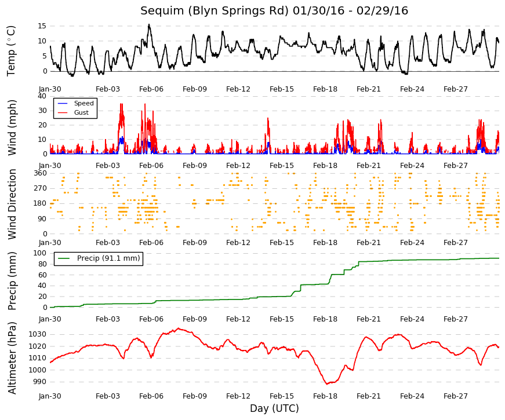Click the Wind Direction axis label
This screenshot has width=505, height=420.
click(12, 204)
